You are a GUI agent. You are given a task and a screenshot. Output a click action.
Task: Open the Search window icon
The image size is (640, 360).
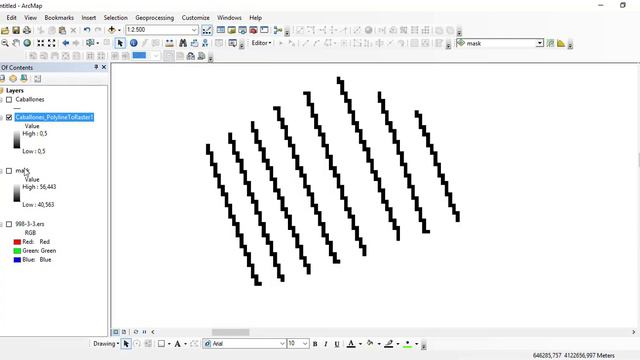242,30
